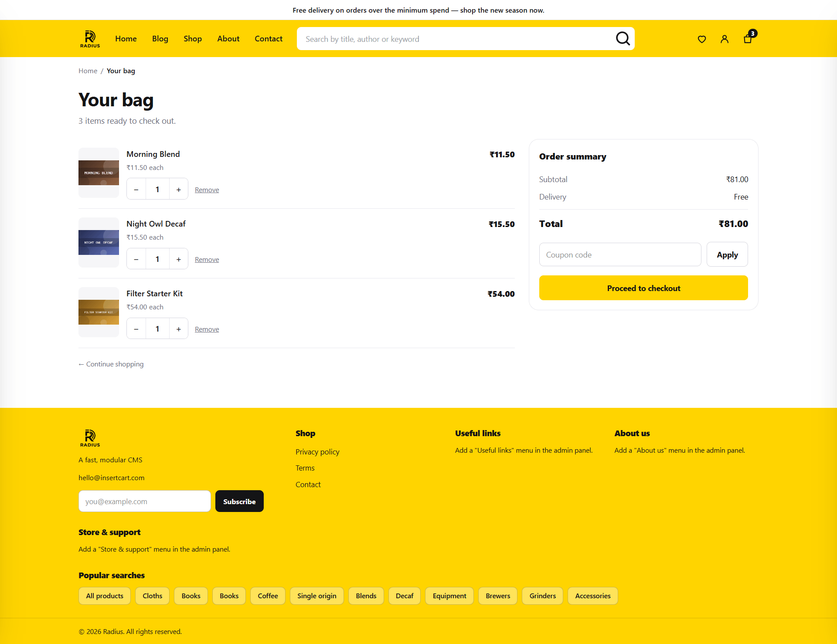Decrease Night Owl Decaf quantity
837x644 pixels.
point(136,259)
